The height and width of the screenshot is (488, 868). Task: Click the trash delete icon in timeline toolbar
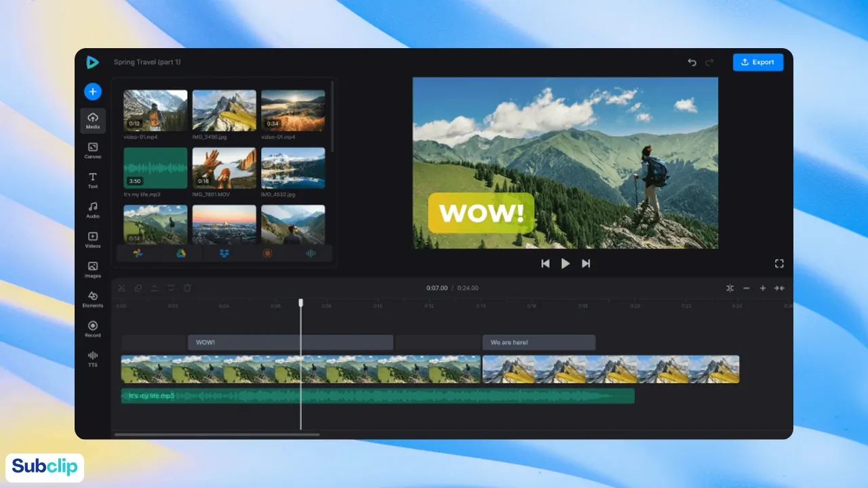click(x=187, y=288)
